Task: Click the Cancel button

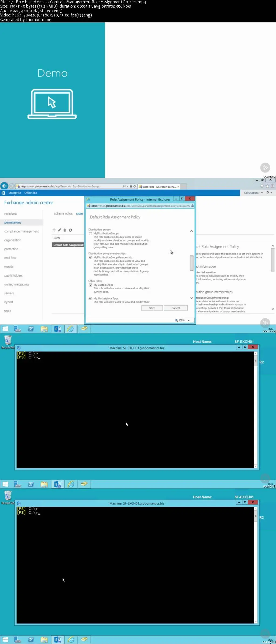Action: coord(175,308)
